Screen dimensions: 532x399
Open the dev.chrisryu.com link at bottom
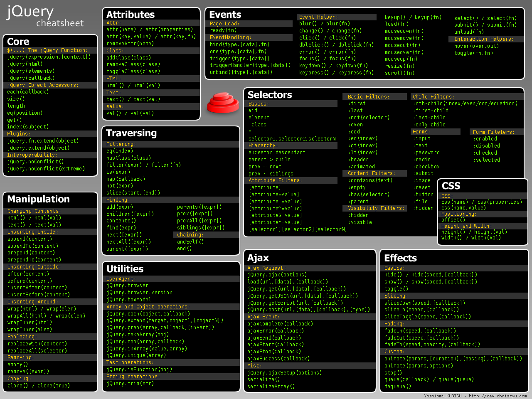(x=498, y=396)
